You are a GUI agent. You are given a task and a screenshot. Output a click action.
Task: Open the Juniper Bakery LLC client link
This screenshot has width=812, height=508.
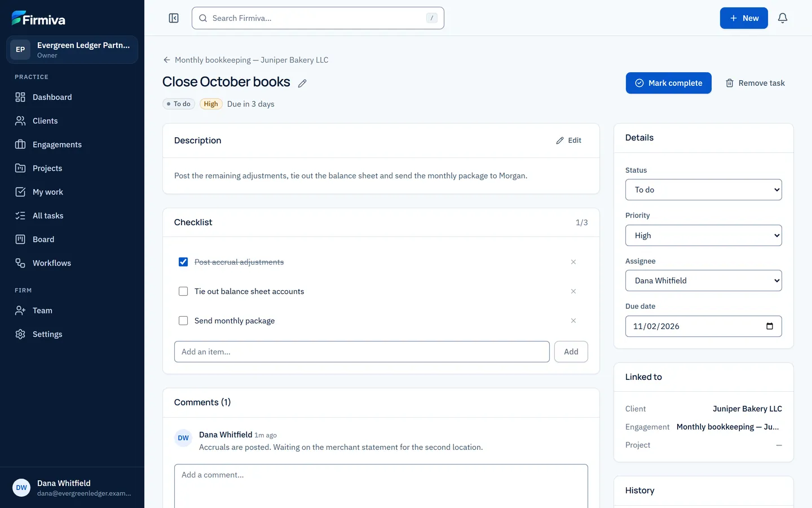point(747,409)
